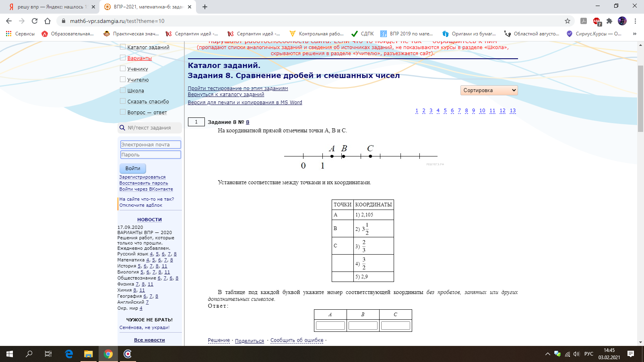Open 'Учителю' sidebar item
The height and width of the screenshot is (362, 644).
[x=138, y=80]
